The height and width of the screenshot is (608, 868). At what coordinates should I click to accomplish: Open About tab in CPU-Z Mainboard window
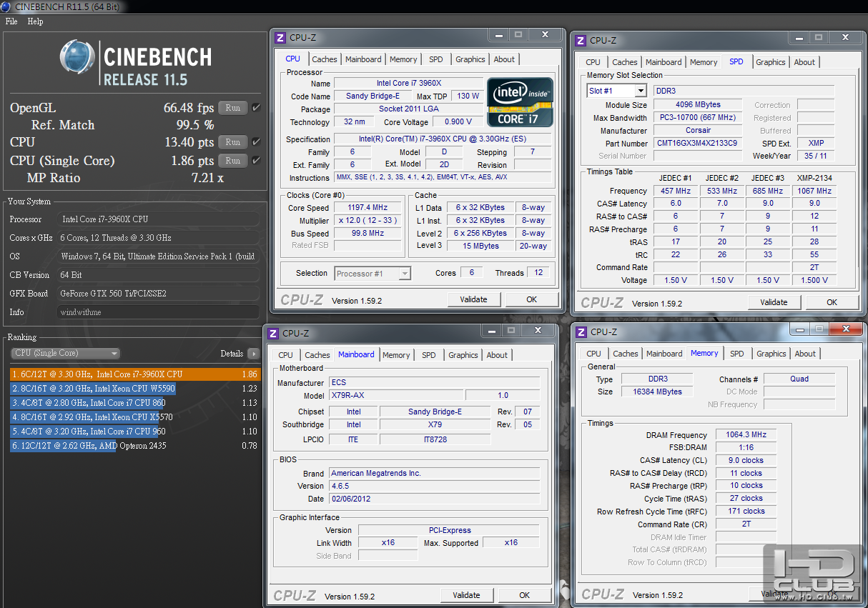point(497,355)
